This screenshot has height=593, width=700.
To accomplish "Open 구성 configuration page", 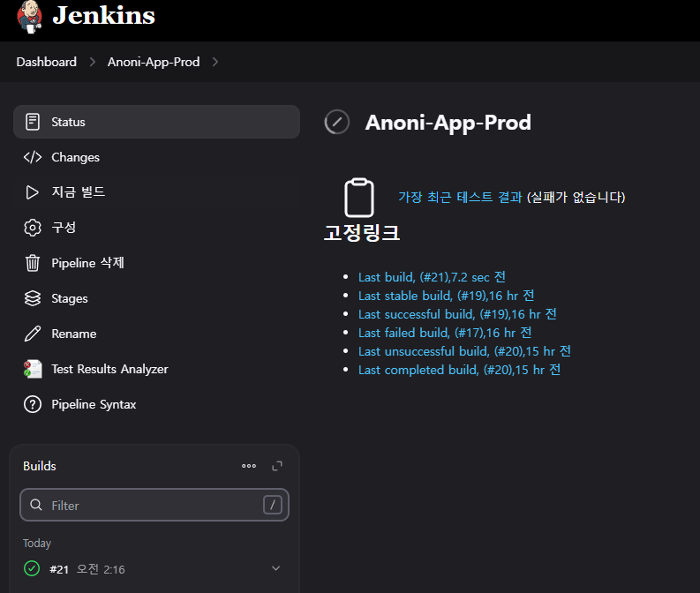I will [x=157, y=228].
